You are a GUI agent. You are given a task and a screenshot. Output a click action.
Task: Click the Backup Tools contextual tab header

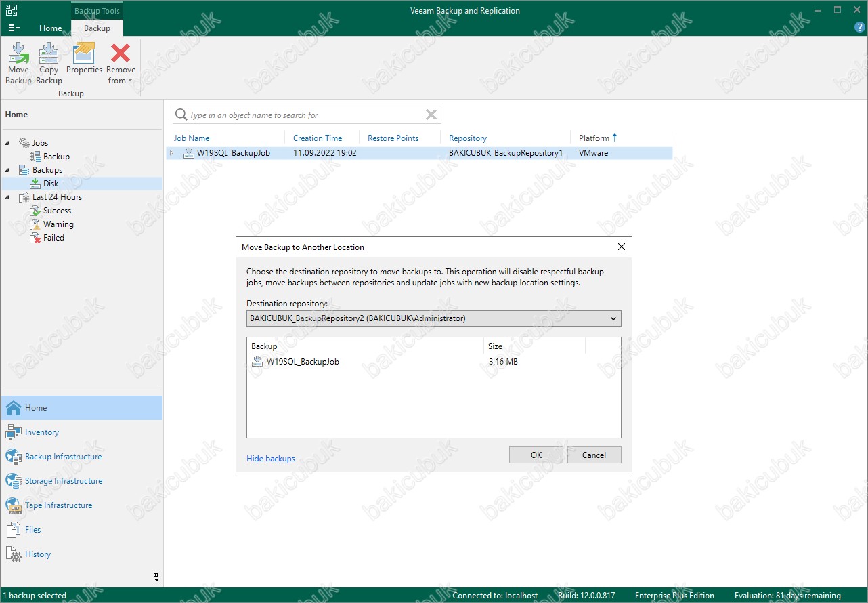click(x=97, y=11)
